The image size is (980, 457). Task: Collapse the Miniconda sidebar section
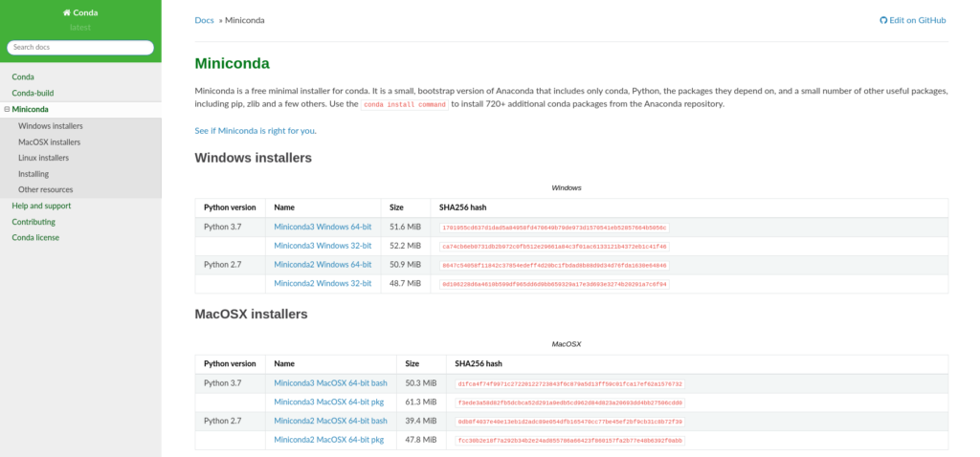[7, 109]
